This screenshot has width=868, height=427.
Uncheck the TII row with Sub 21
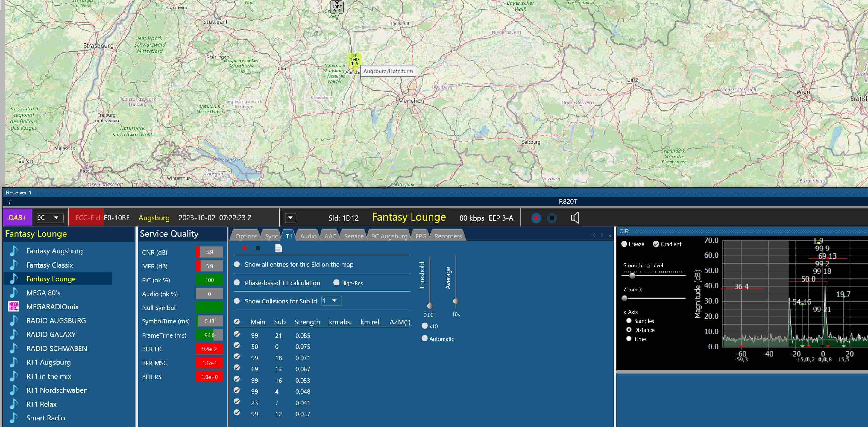[237, 334]
